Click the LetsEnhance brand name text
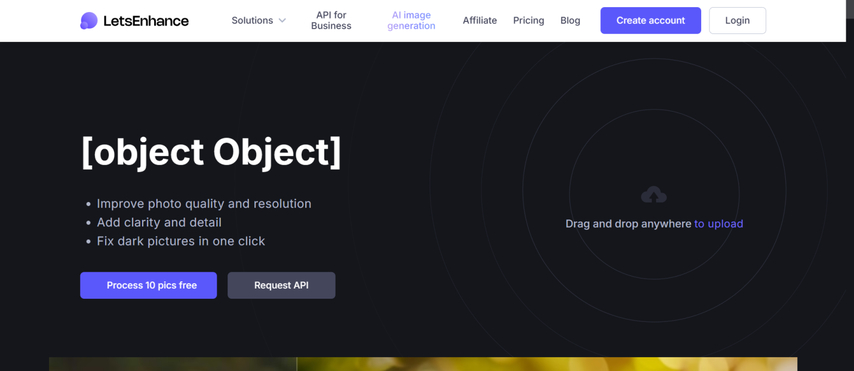 point(146,21)
